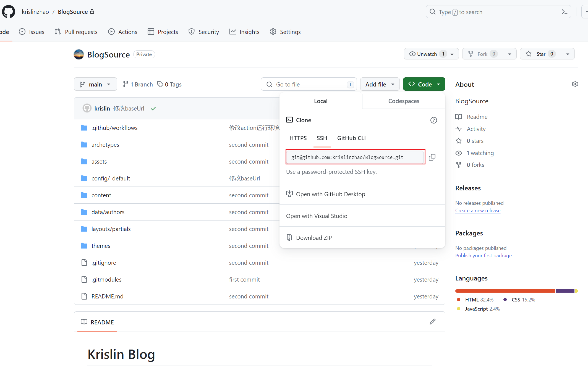Image resolution: width=588 pixels, height=370 pixels.
Task: Edit repository About settings gear
Action: tap(574, 84)
